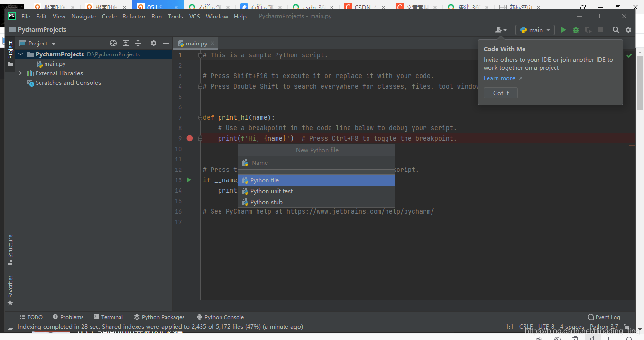Open the Tools menu
644x340 pixels.
tap(175, 16)
